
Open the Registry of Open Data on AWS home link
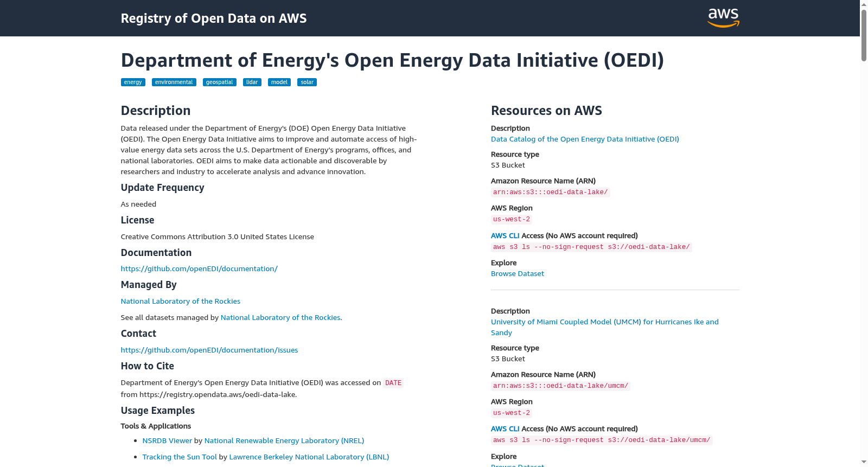pos(214,18)
